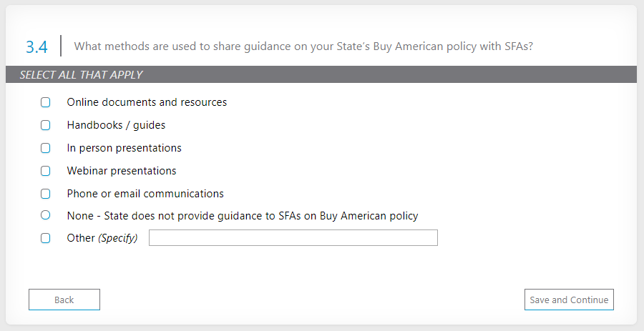Click the 'Other (Specify)' label text
644x331 pixels.
tap(102, 238)
